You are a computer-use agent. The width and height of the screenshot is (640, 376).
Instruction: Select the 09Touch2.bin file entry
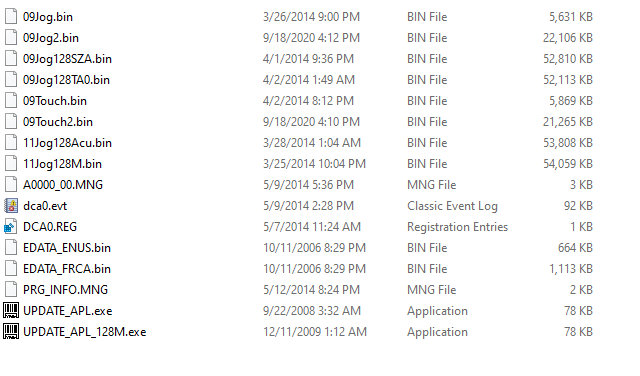click(58, 122)
